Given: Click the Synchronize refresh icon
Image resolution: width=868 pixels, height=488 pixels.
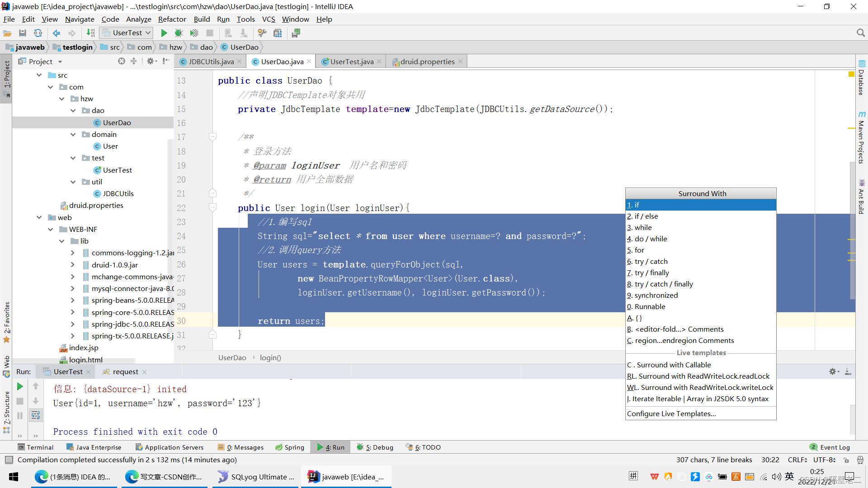Looking at the screenshot, I should 38,33.
